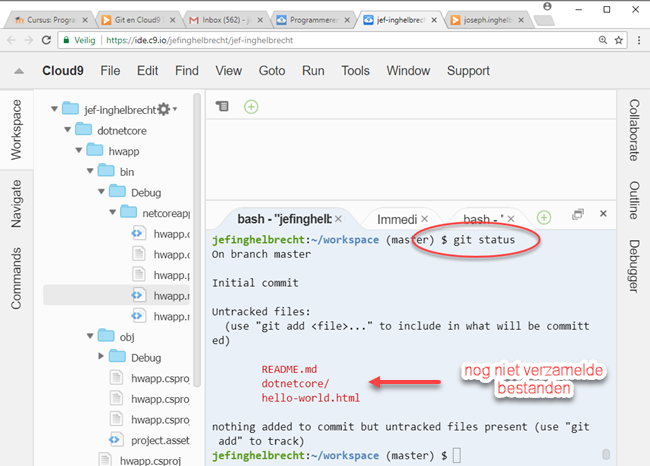Bookmark this page with star icon
Screen dimensions: 650x466
pos(618,40)
